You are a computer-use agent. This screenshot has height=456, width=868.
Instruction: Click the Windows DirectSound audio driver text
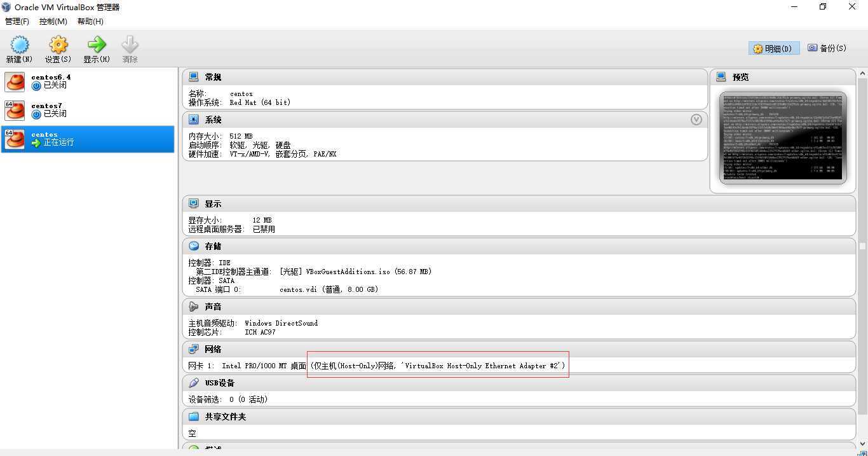pyautogui.click(x=281, y=323)
